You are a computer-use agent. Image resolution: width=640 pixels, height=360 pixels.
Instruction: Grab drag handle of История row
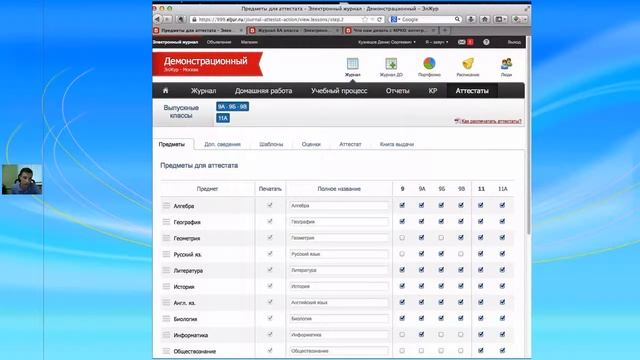click(x=166, y=286)
